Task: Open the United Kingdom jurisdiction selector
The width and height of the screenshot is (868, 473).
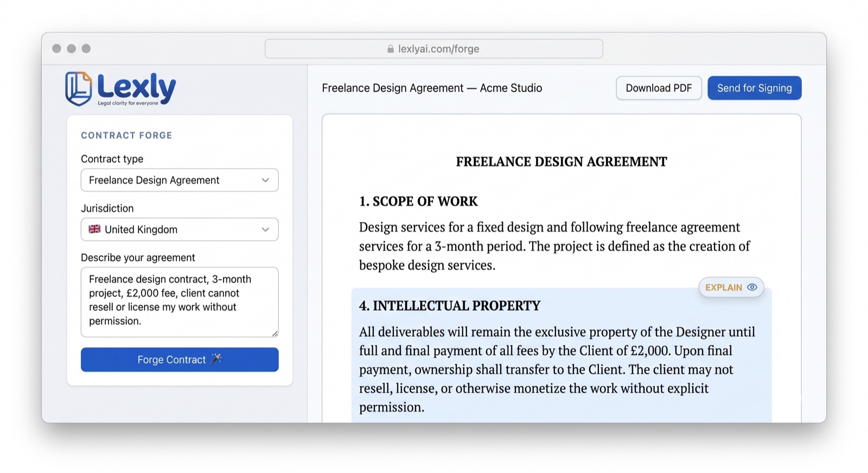Action: coord(180,229)
